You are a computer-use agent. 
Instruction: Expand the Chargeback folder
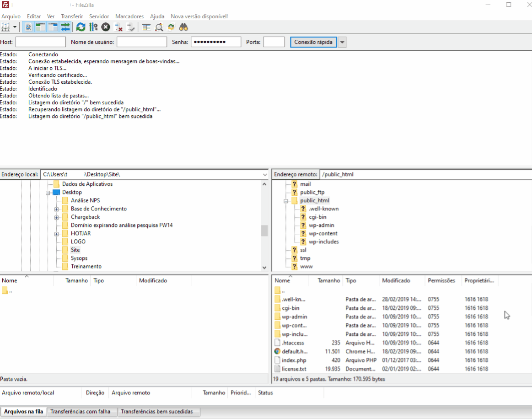(57, 217)
